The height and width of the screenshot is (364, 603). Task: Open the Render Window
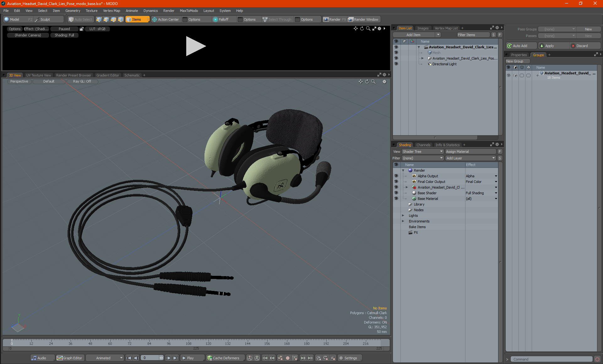tap(363, 19)
